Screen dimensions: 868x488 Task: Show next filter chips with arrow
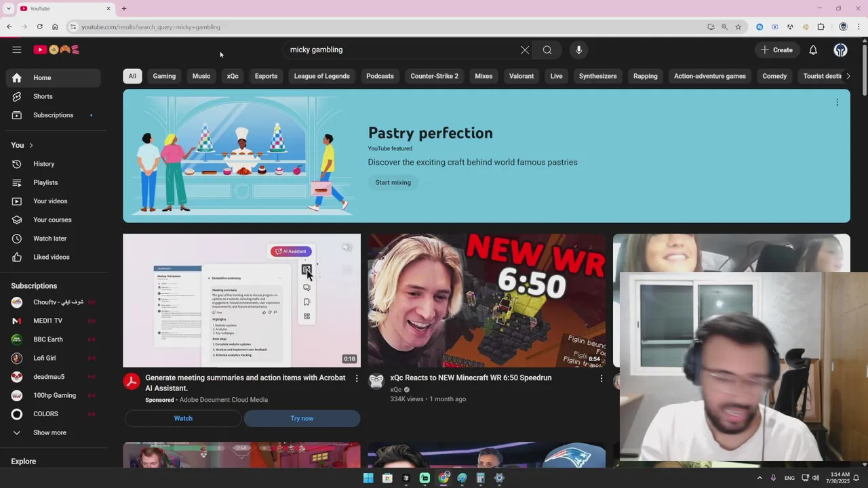[x=848, y=76]
